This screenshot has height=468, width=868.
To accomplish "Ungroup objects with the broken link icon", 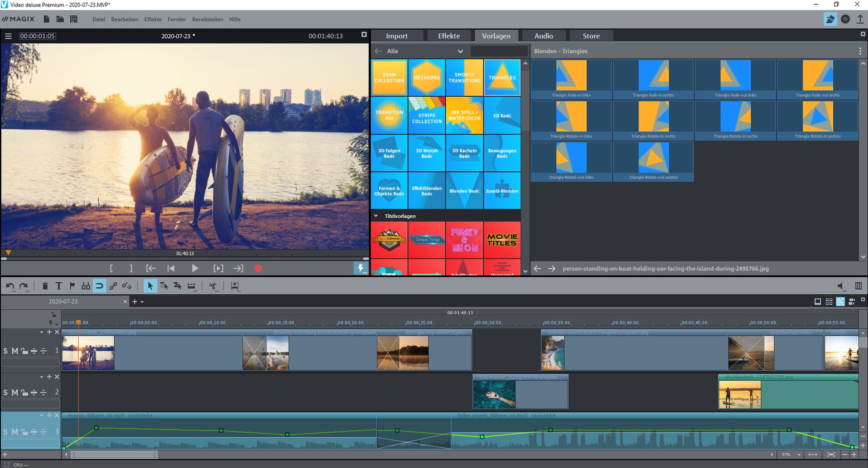I will 127,286.
